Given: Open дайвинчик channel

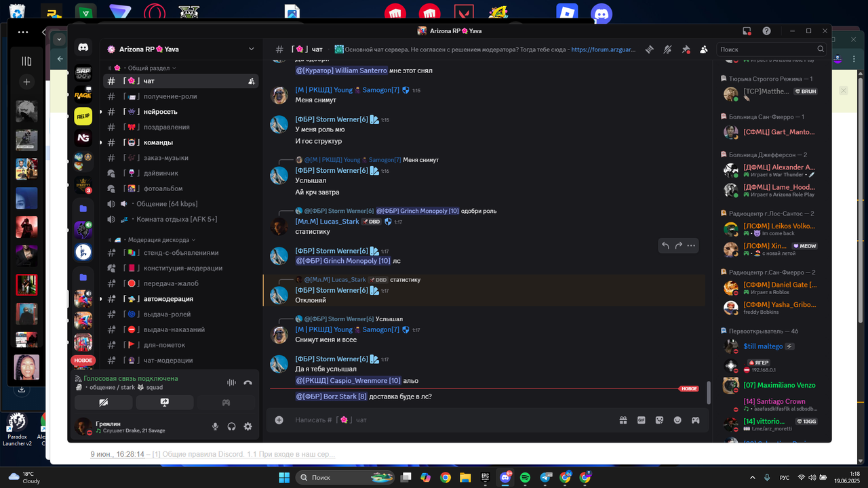Looking at the screenshot, I should pyautogui.click(x=180, y=173).
